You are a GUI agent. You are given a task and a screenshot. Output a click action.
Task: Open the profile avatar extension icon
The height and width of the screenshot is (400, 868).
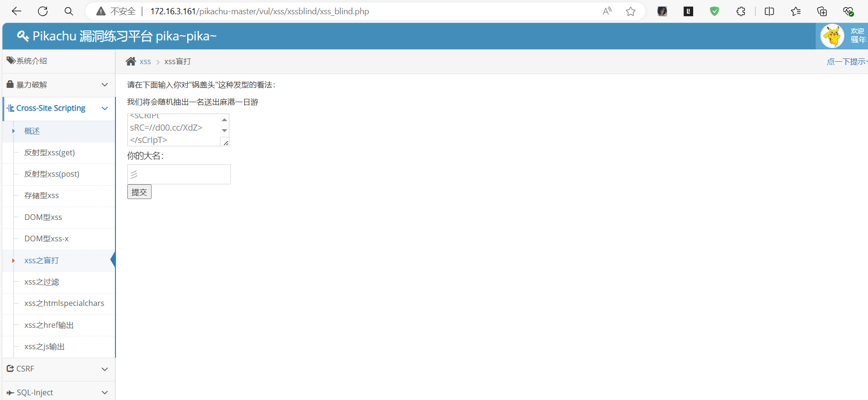tap(662, 11)
